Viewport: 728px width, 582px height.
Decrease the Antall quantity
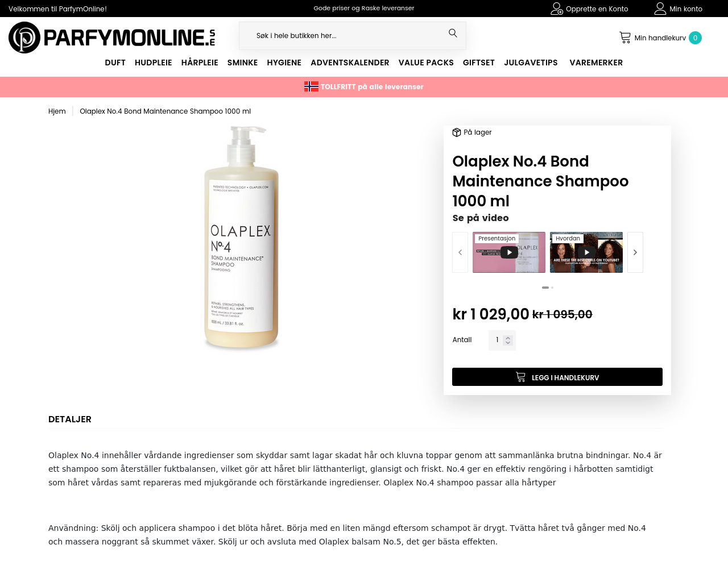508,343
